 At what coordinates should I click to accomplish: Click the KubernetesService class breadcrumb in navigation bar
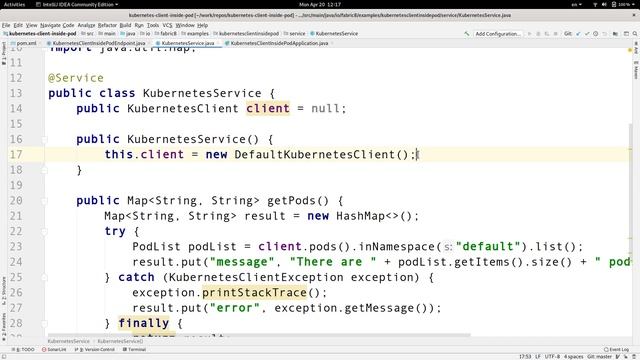click(334, 33)
